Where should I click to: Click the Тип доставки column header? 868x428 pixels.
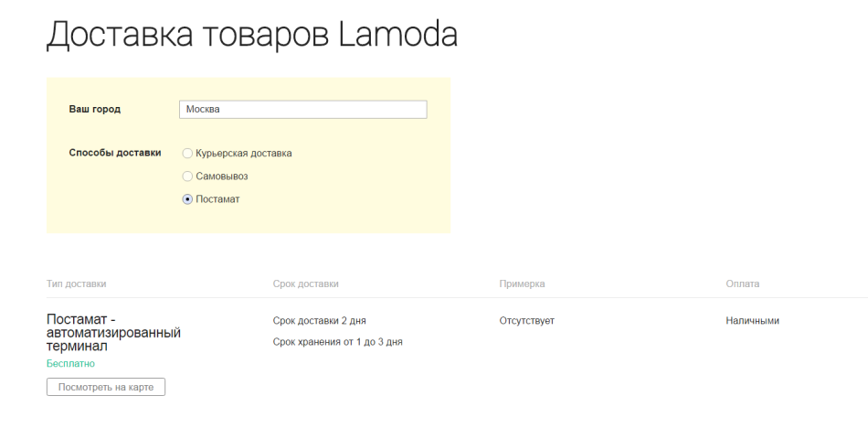(77, 284)
